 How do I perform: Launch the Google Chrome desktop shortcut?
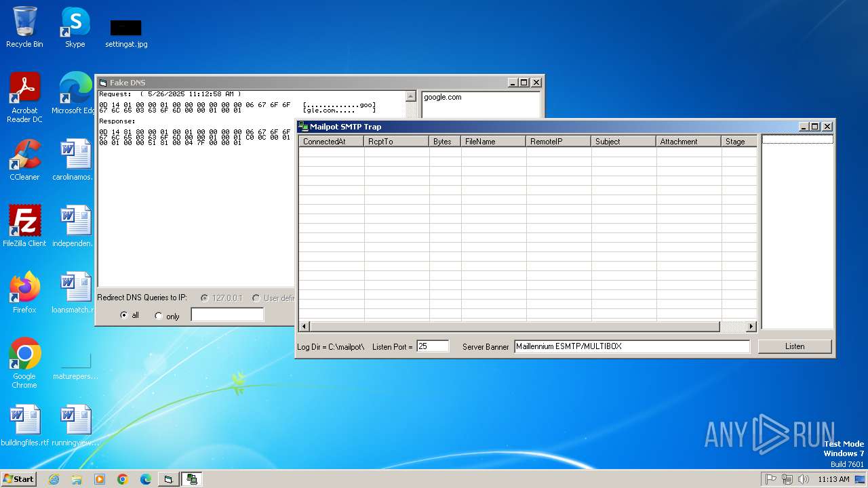[24, 363]
